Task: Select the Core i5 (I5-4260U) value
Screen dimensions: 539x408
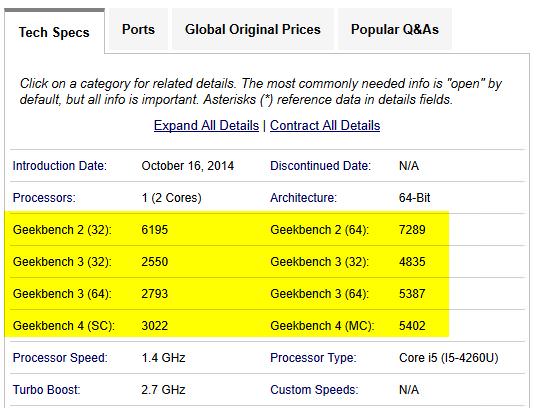Action: [x=449, y=357]
